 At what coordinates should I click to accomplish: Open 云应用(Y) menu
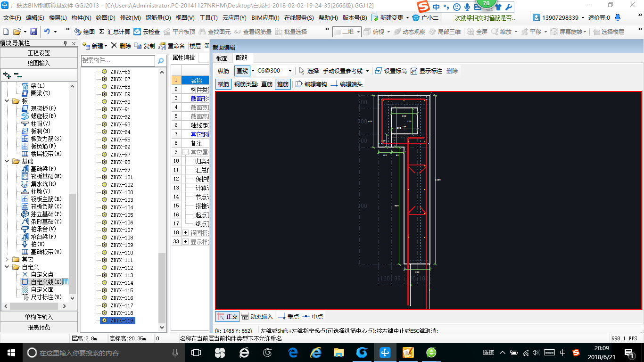coord(234,17)
